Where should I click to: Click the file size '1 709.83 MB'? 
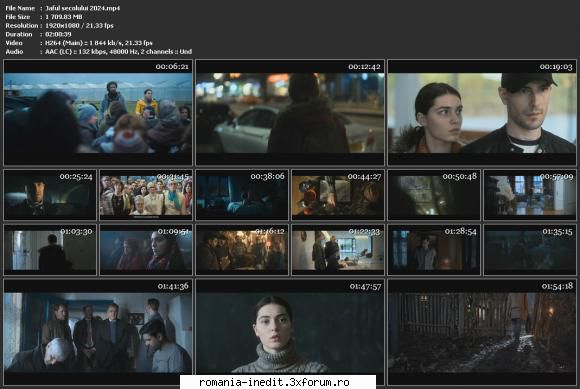64,17
